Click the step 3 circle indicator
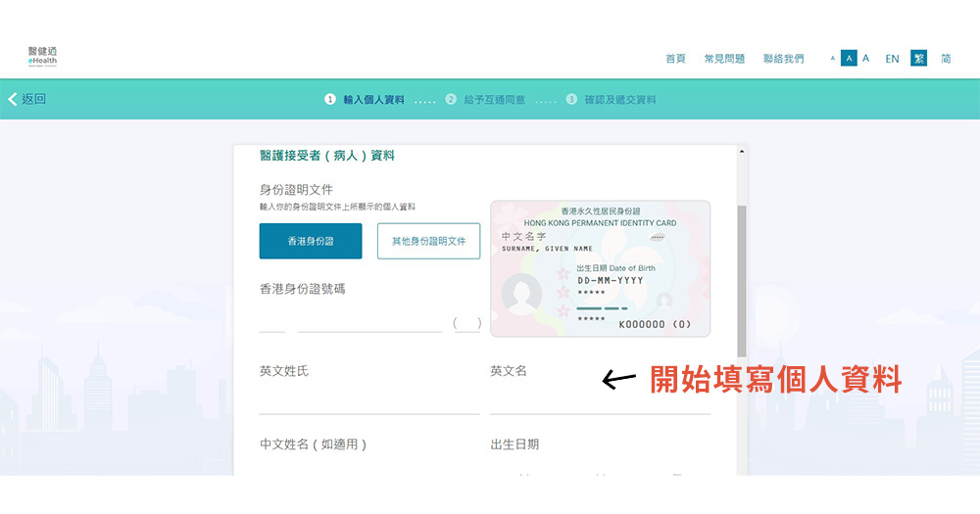Image resolution: width=980 pixels, height=514 pixels. 571,99
